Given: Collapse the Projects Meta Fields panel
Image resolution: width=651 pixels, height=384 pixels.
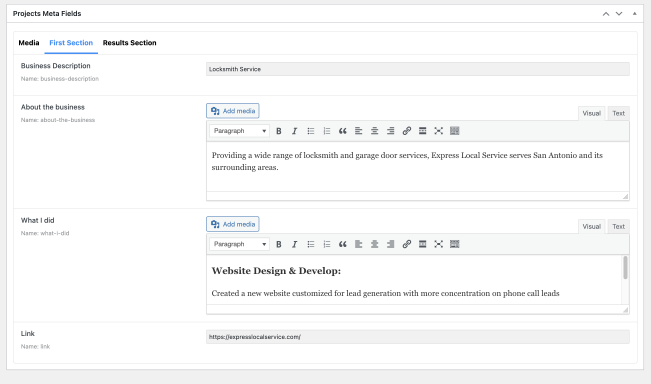Looking at the screenshot, I should click(634, 14).
